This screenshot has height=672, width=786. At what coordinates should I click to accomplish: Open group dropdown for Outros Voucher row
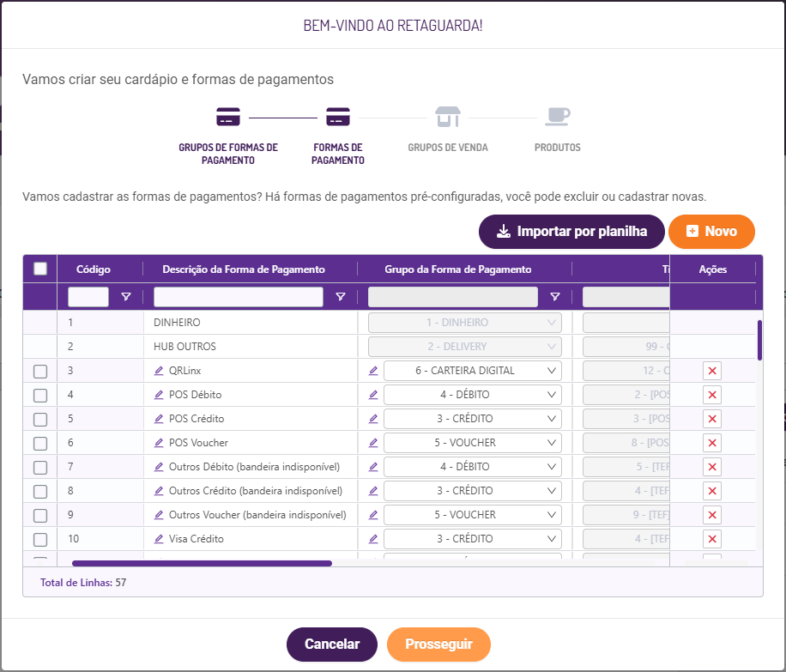pyautogui.click(x=473, y=515)
